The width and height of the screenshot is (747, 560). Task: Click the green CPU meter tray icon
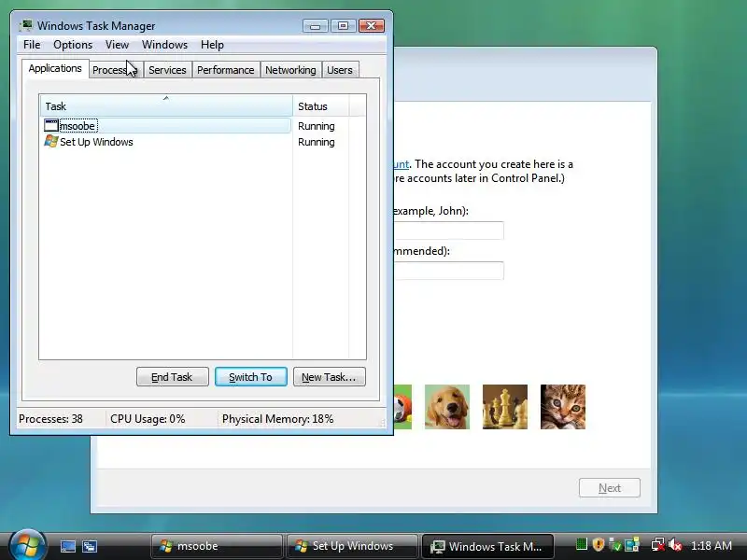[581, 544]
